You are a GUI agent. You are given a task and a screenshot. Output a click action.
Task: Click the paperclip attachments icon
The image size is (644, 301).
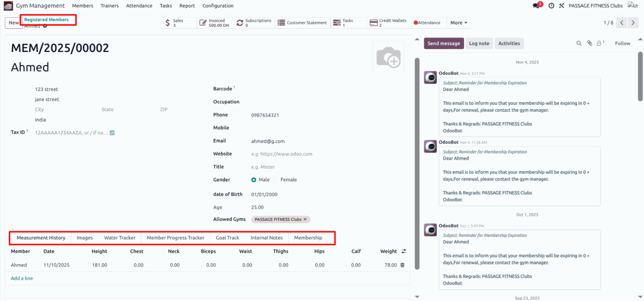[x=589, y=43]
